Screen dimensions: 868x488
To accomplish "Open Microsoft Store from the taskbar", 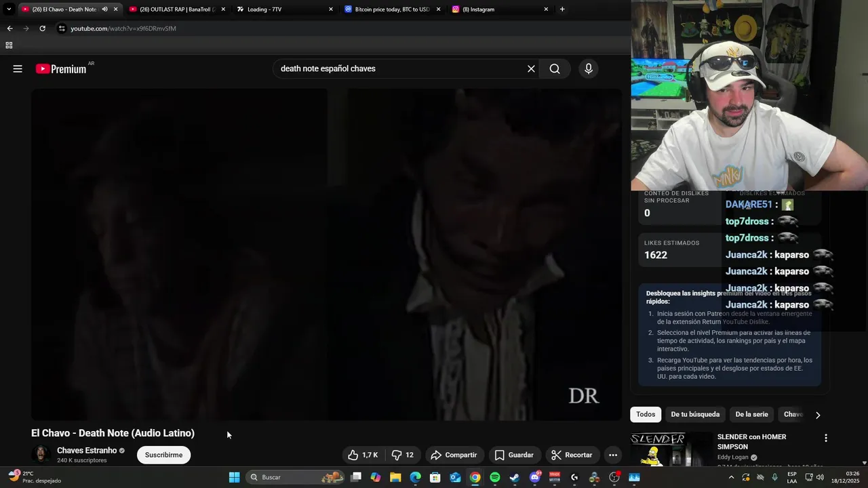I will 435,477.
